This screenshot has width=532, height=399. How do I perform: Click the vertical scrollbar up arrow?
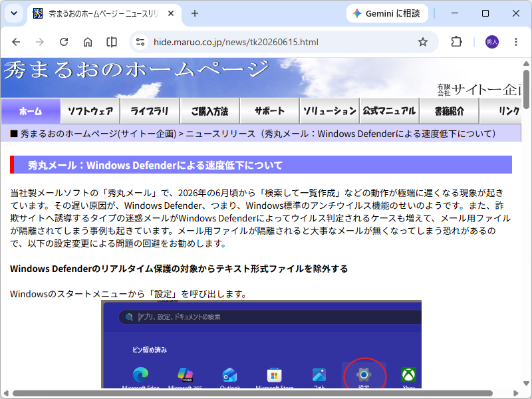click(x=526, y=63)
